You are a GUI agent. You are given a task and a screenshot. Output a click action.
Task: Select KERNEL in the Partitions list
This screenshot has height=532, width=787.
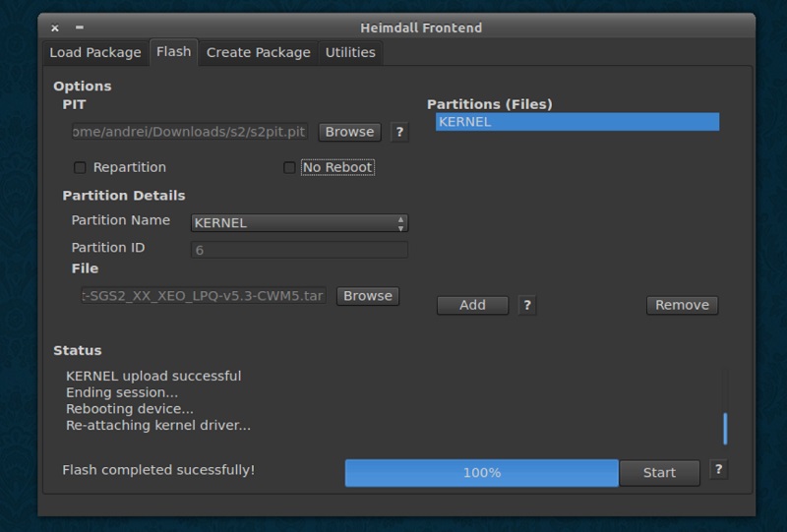[x=576, y=122]
